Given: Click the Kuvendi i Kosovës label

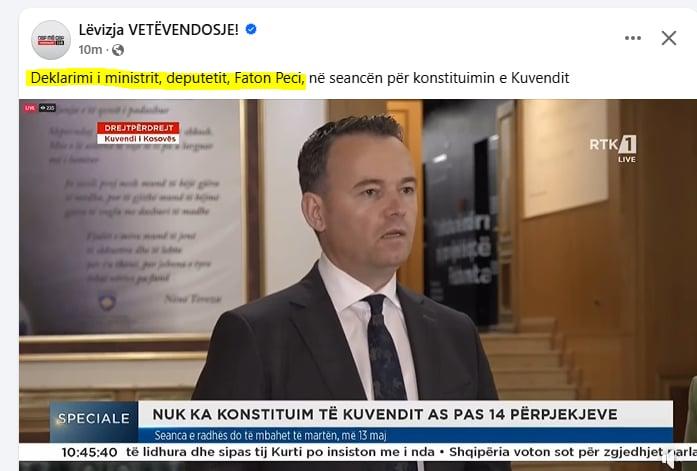Looking at the screenshot, I should click(x=140, y=139).
